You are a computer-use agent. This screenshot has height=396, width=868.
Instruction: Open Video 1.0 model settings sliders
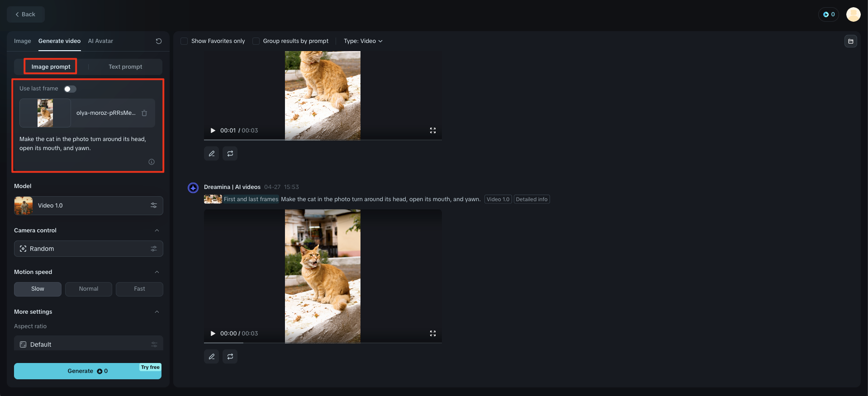point(154,205)
